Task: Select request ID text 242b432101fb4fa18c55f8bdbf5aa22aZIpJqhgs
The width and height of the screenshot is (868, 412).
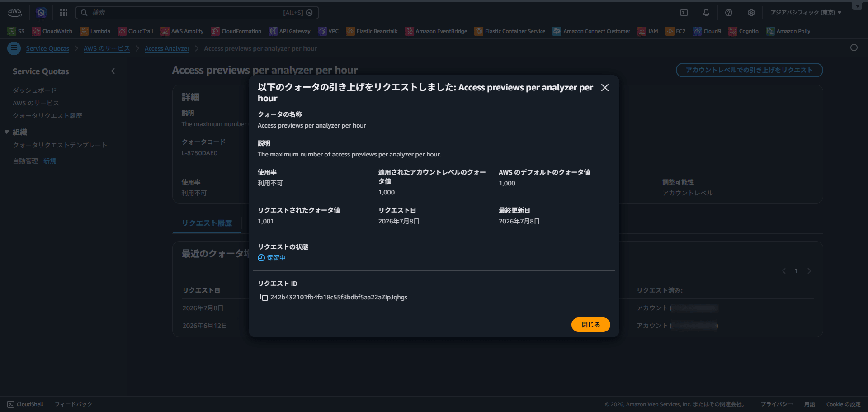Action: coord(339,297)
